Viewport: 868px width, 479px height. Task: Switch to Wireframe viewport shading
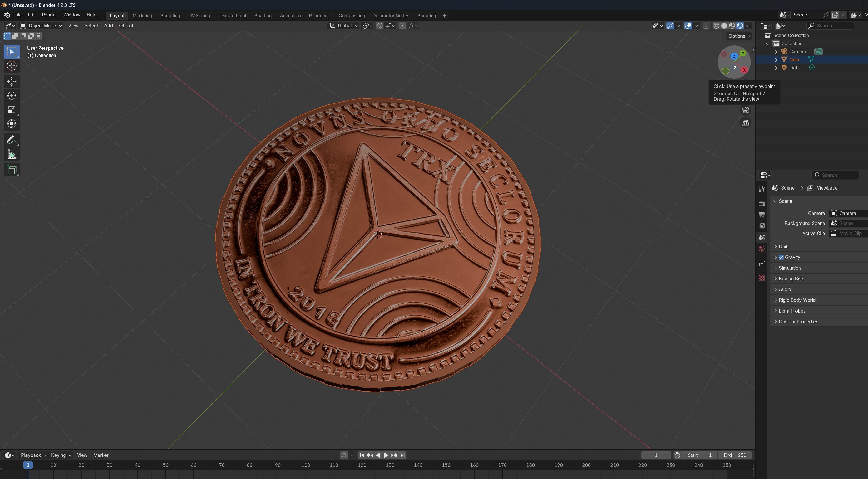click(x=716, y=26)
